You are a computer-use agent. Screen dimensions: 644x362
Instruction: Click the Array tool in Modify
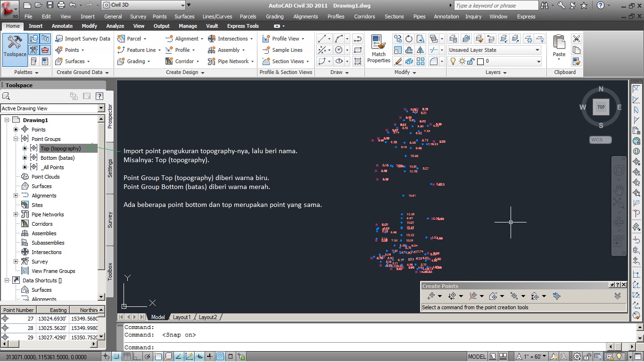click(x=421, y=61)
